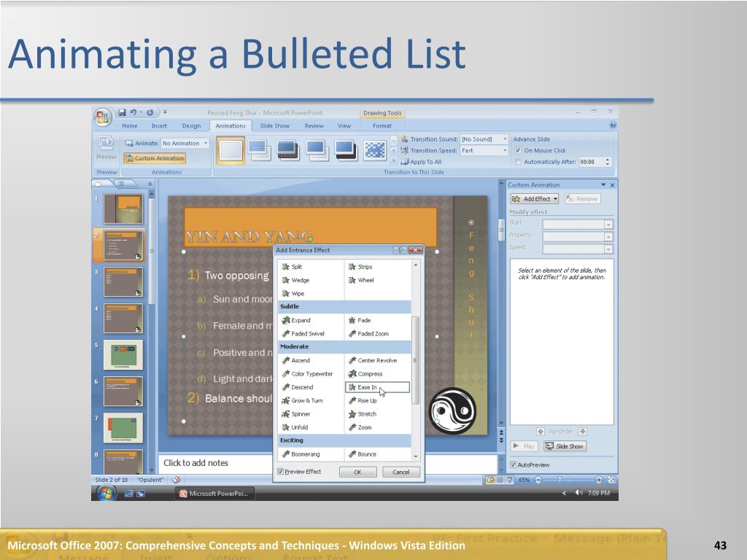The height and width of the screenshot is (560, 747).
Task: Switch to Slide Show ribbon tab
Action: tap(274, 125)
